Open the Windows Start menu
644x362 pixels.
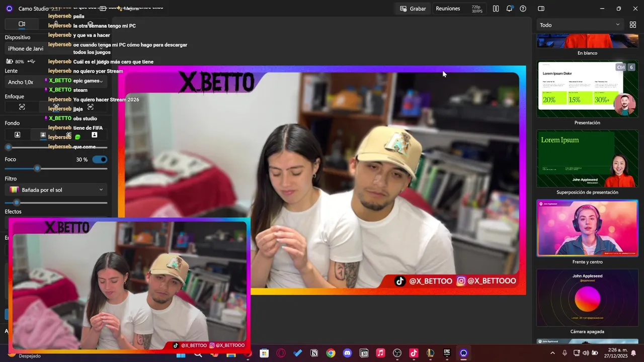click(181, 354)
